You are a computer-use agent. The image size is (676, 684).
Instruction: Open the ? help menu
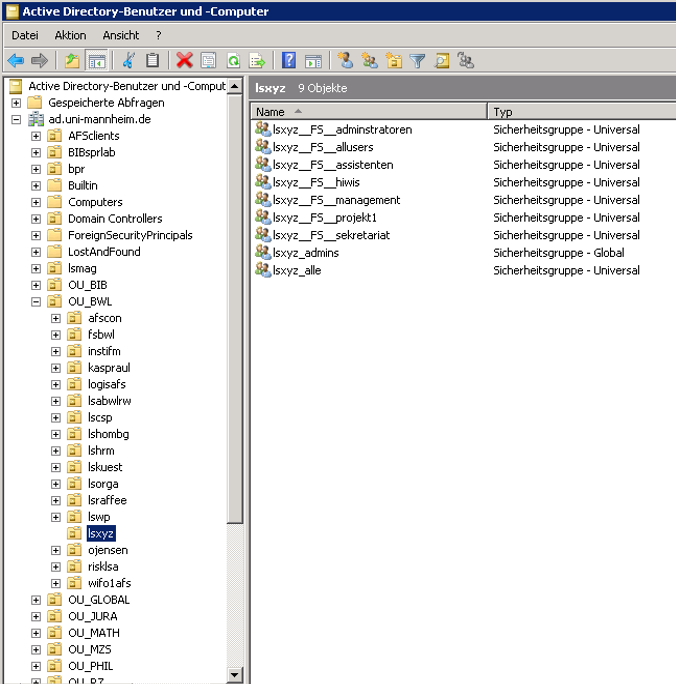click(159, 35)
